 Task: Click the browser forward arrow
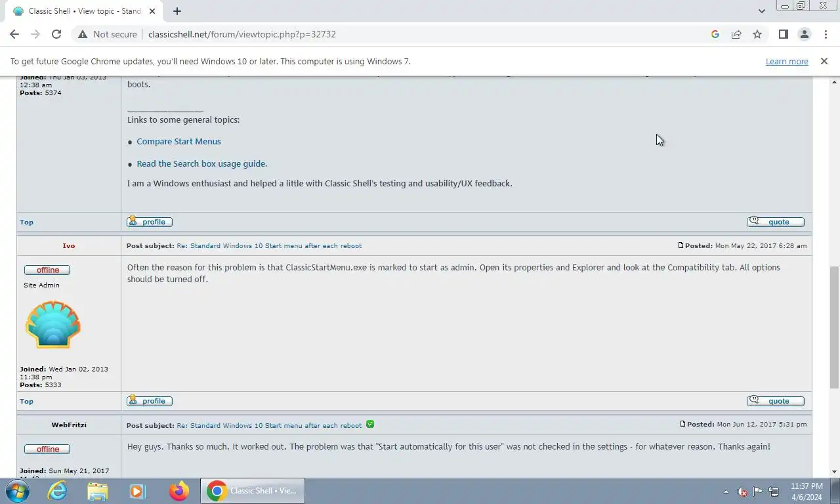(35, 34)
